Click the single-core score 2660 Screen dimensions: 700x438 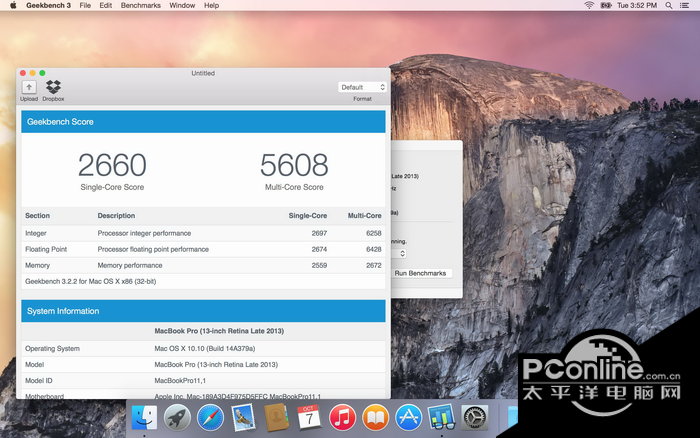pos(112,165)
